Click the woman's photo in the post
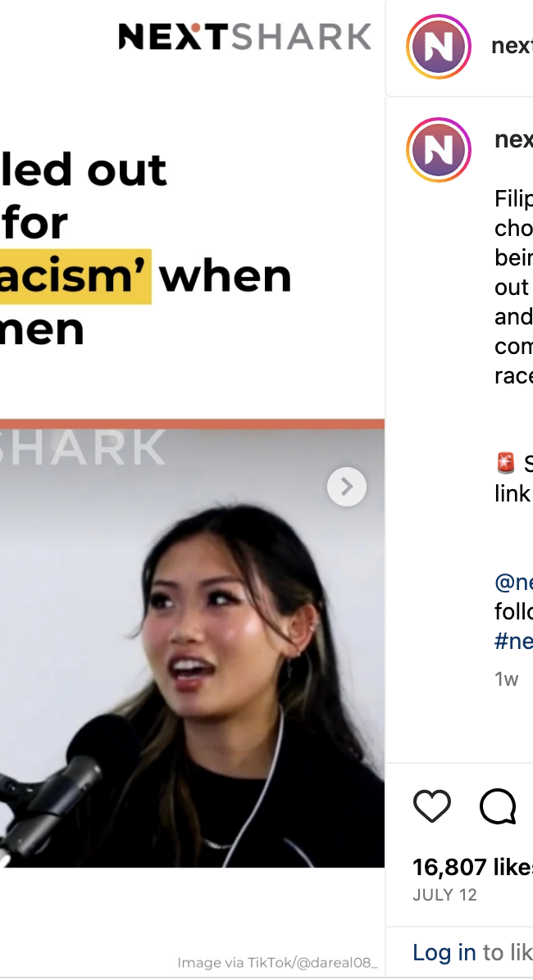Image resolution: width=533 pixels, height=980 pixels. click(192, 647)
